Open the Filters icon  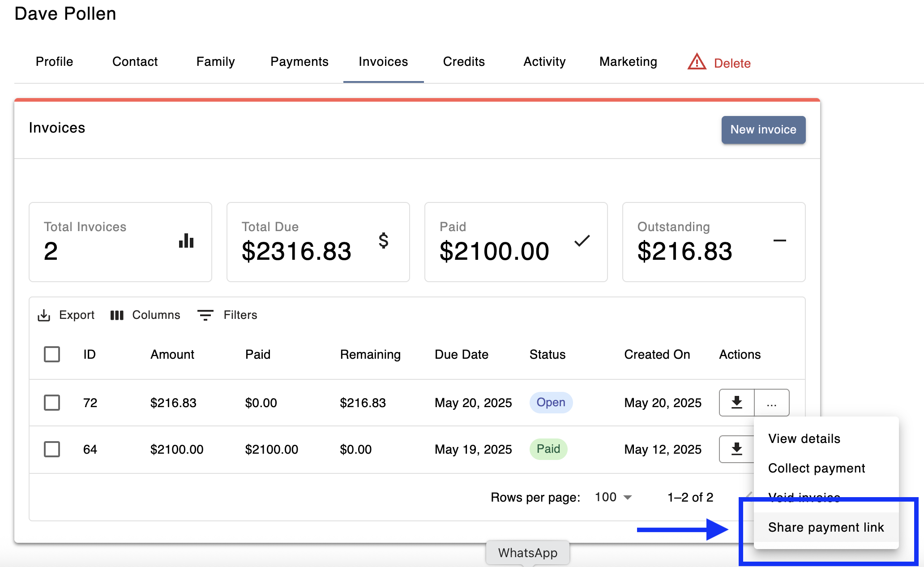pos(205,315)
